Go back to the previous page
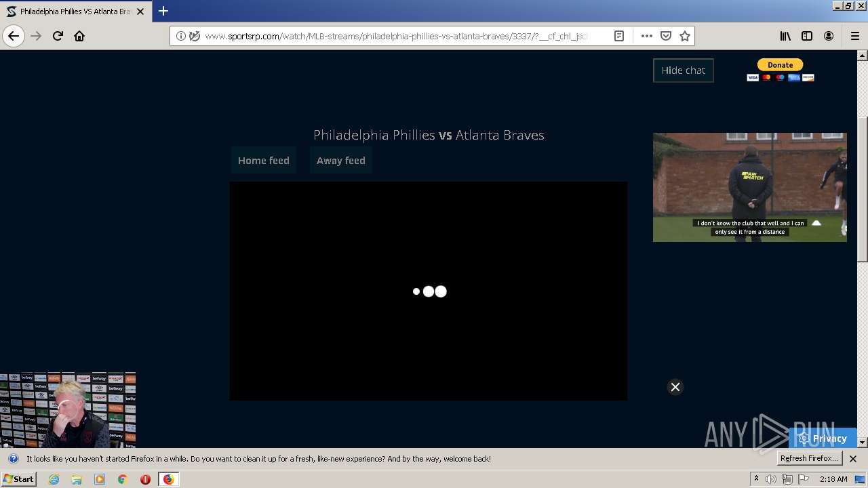Viewport: 868px width, 488px height. [x=14, y=36]
